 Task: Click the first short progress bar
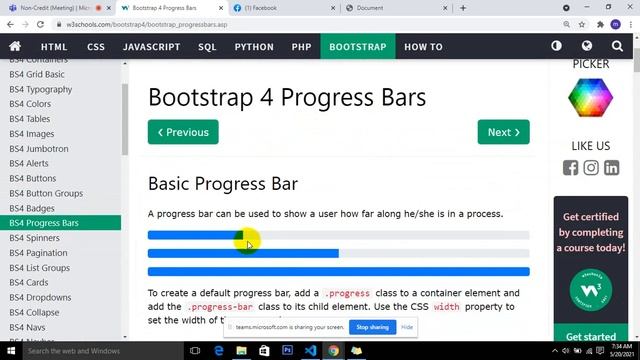point(195,235)
